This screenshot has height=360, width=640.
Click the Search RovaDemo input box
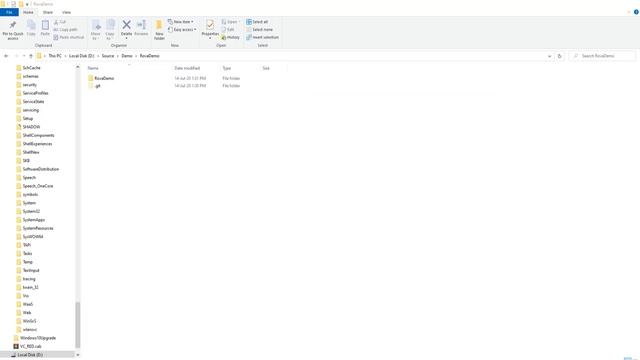[602, 56]
